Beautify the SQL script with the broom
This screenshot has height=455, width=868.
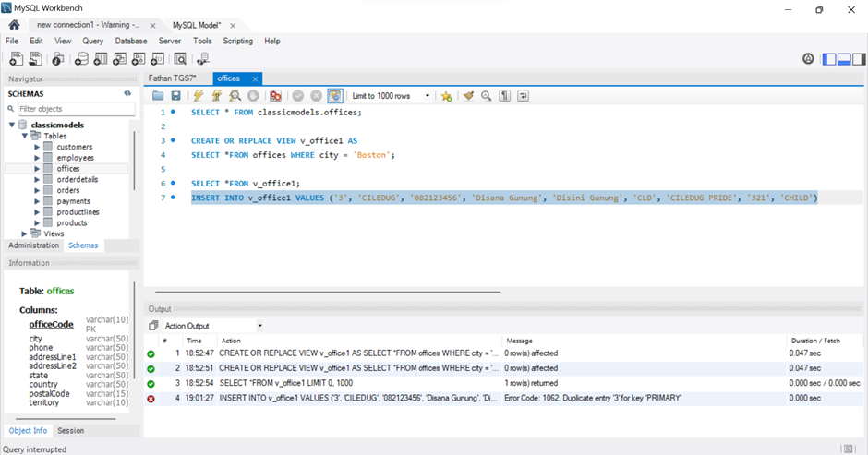click(468, 96)
